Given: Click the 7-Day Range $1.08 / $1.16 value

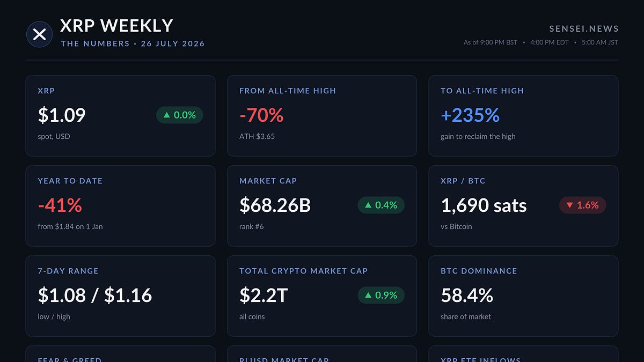Looking at the screenshot, I should click(x=95, y=295).
